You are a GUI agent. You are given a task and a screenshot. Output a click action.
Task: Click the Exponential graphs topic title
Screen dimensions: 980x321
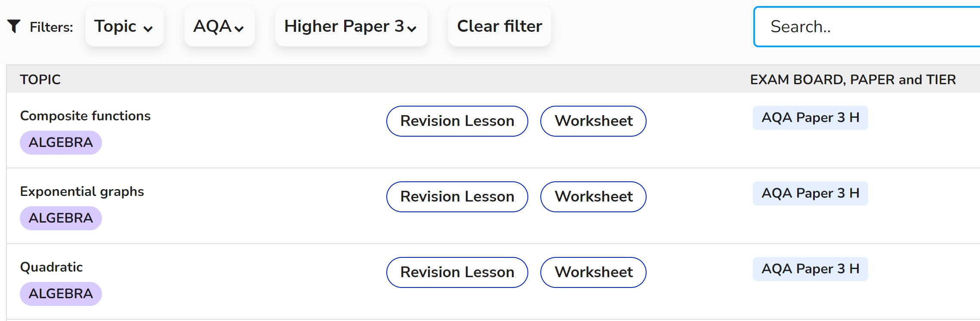pos(82,192)
